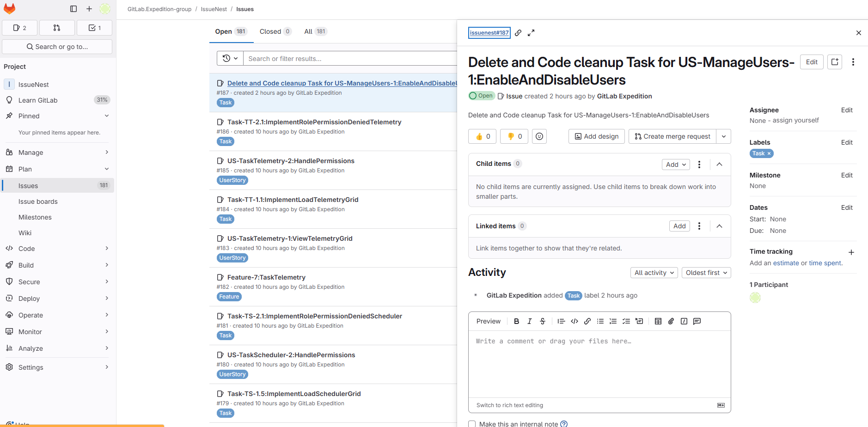
Task: Check 'Make this an internal note'
Action: [472, 424]
